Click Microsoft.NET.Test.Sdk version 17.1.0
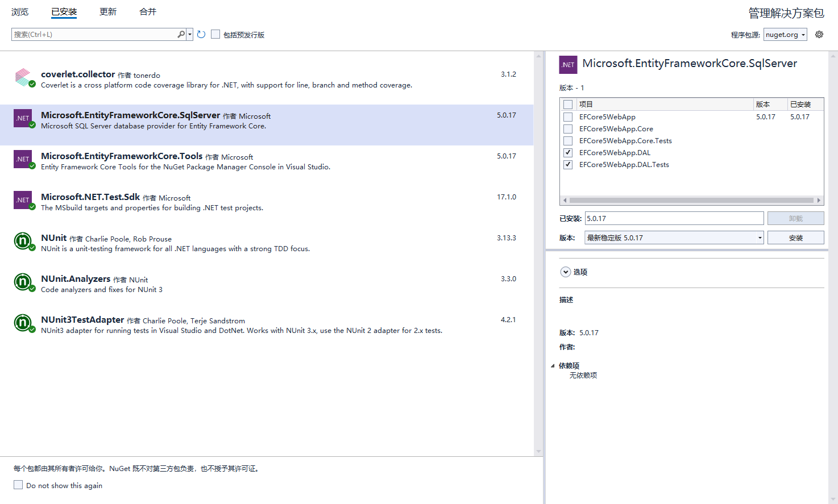This screenshot has width=838, height=504. pyautogui.click(x=506, y=197)
